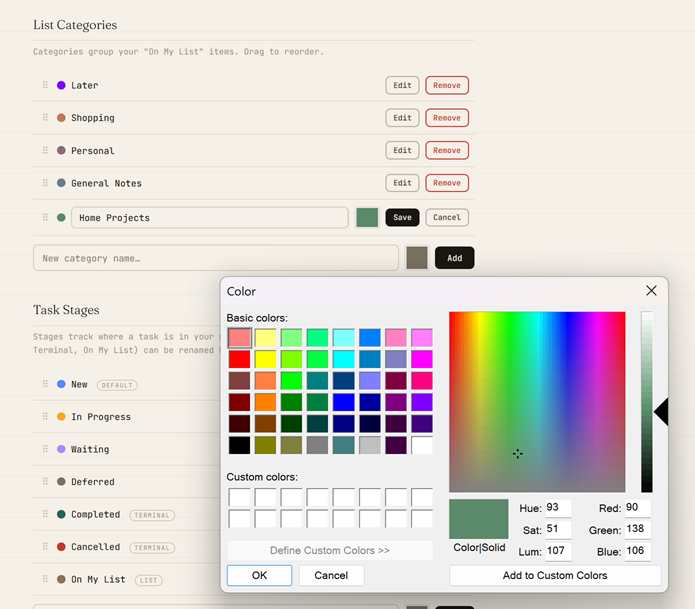The width and height of the screenshot is (695, 609).
Task: Click the Green value field
Action: pyautogui.click(x=638, y=529)
